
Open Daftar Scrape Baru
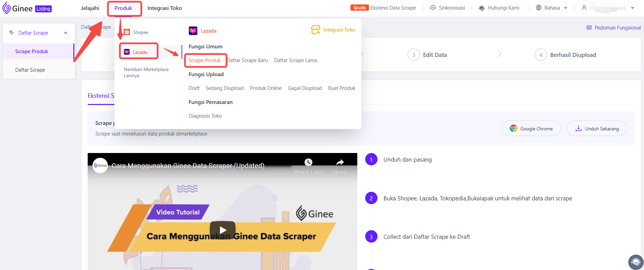pyautogui.click(x=247, y=60)
